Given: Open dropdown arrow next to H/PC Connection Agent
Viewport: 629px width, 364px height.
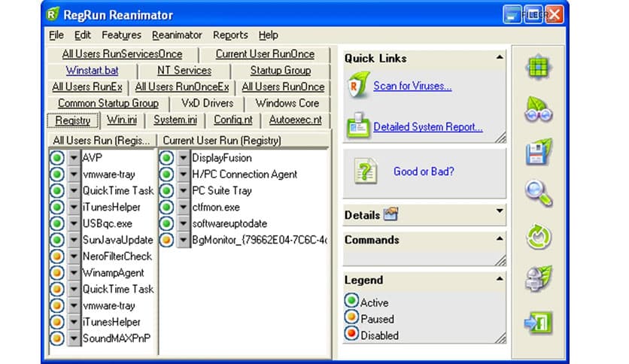Looking at the screenshot, I should (x=184, y=174).
